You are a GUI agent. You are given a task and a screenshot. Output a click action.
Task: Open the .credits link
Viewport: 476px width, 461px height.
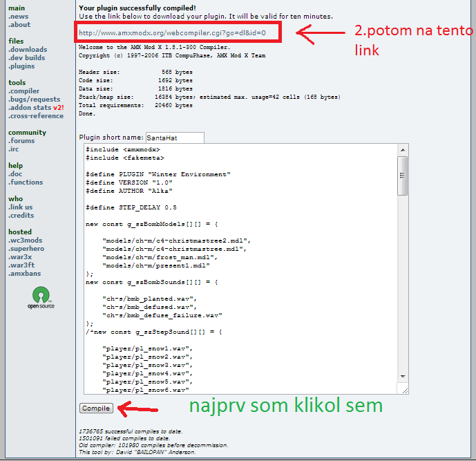pos(21,216)
